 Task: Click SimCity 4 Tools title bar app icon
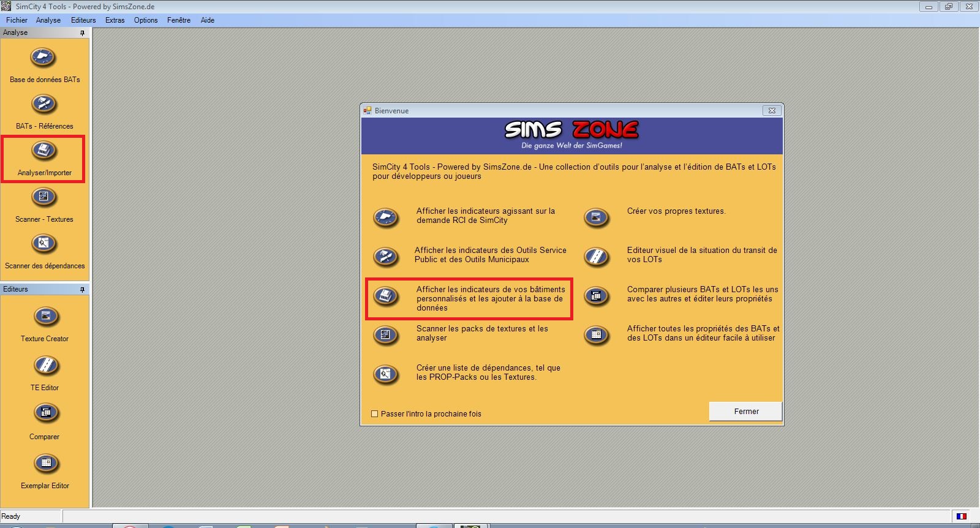[x=6, y=6]
